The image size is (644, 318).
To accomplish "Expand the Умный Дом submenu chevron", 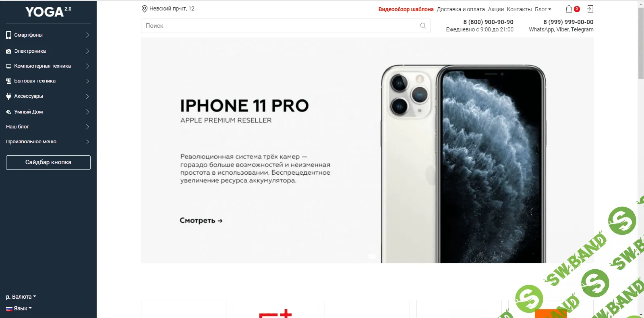I will [x=87, y=112].
